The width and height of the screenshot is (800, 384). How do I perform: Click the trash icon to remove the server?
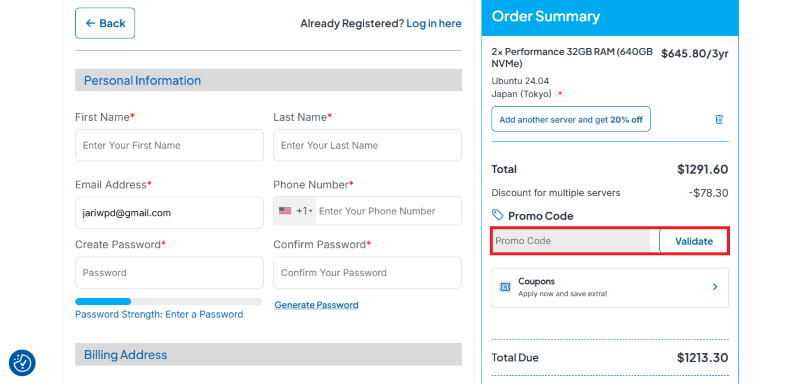point(719,119)
